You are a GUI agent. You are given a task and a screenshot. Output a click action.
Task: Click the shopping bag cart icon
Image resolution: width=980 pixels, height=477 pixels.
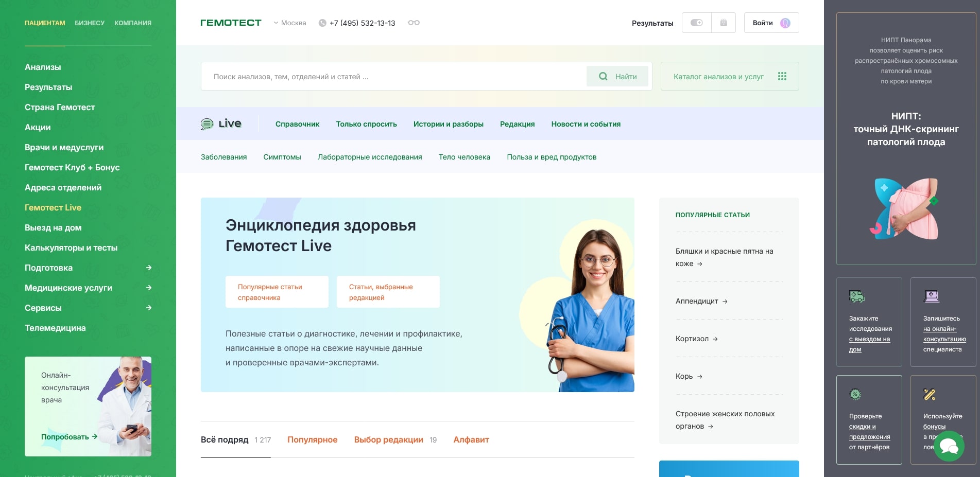point(723,23)
